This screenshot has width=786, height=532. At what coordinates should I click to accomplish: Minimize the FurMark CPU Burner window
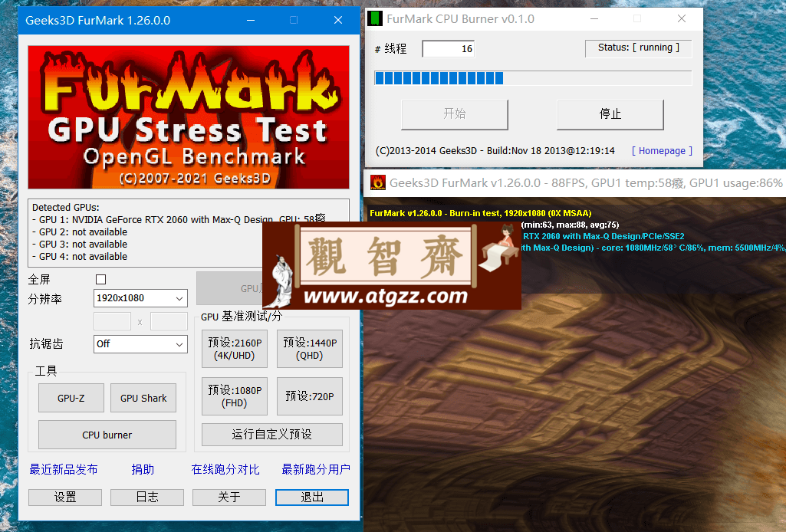pos(594,18)
